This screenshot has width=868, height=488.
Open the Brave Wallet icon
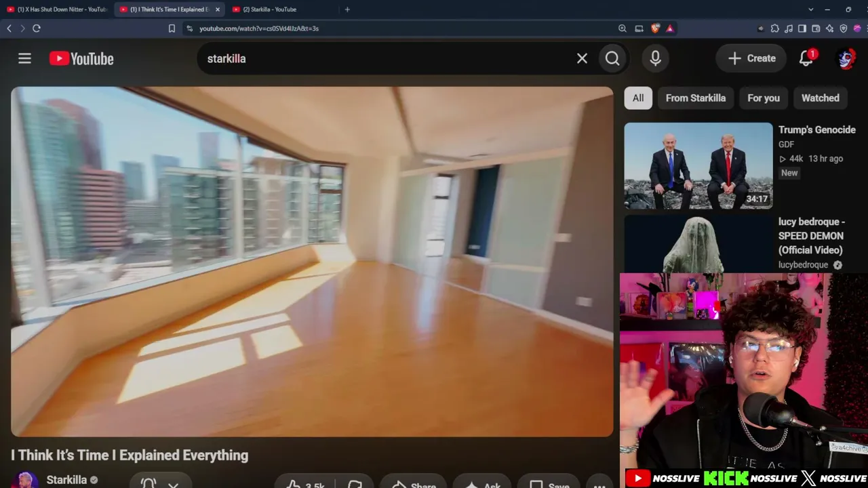point(816,28)
